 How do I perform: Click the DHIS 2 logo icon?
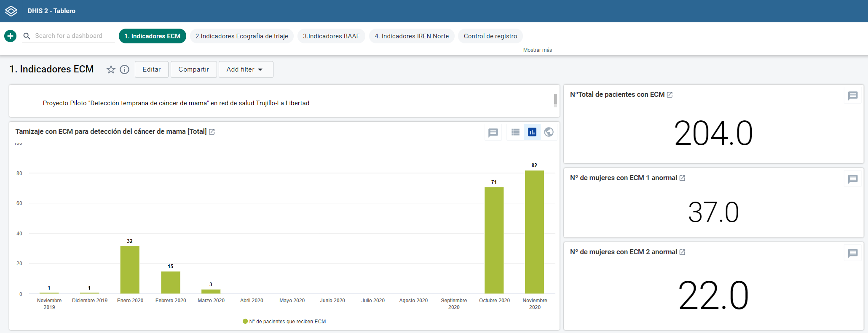(x=11, y=11)
